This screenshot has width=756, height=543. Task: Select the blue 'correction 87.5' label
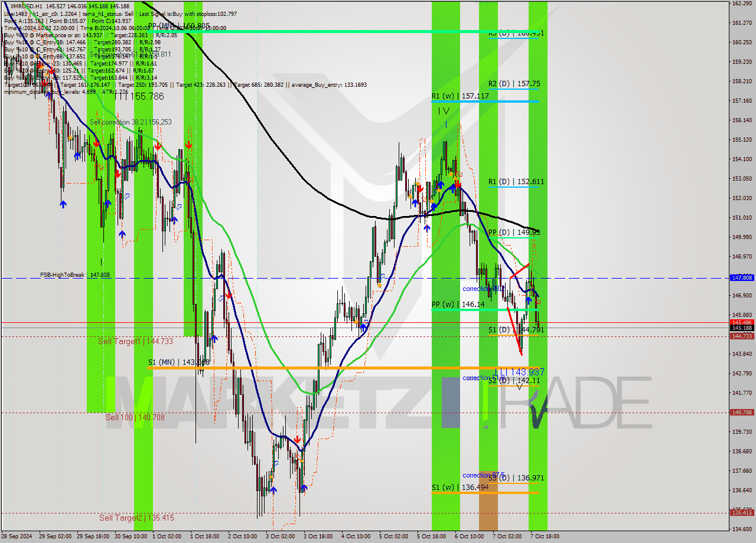483,475
